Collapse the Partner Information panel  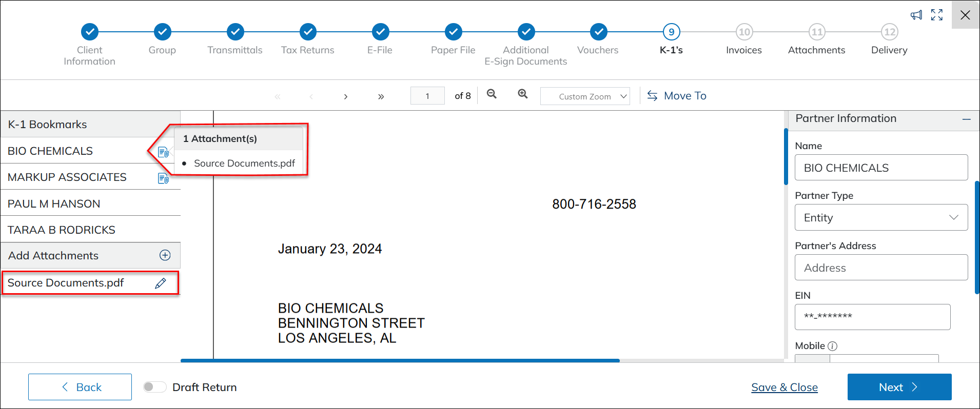967,119
